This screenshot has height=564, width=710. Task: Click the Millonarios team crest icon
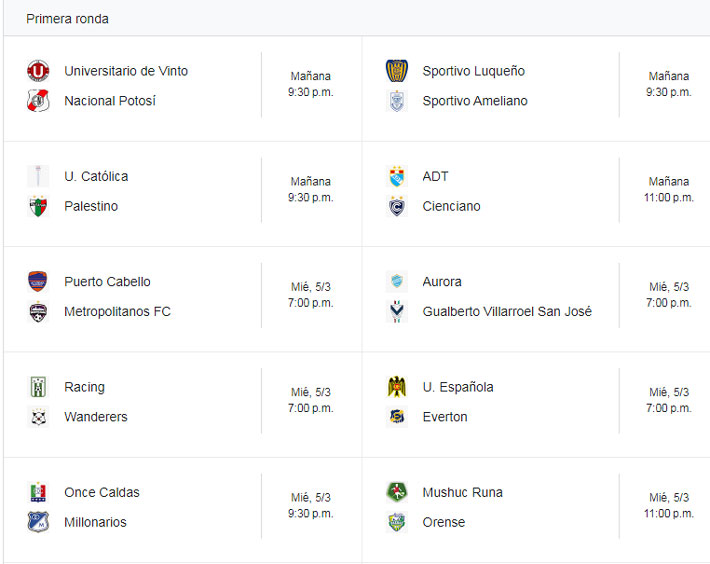click(38, 522)
